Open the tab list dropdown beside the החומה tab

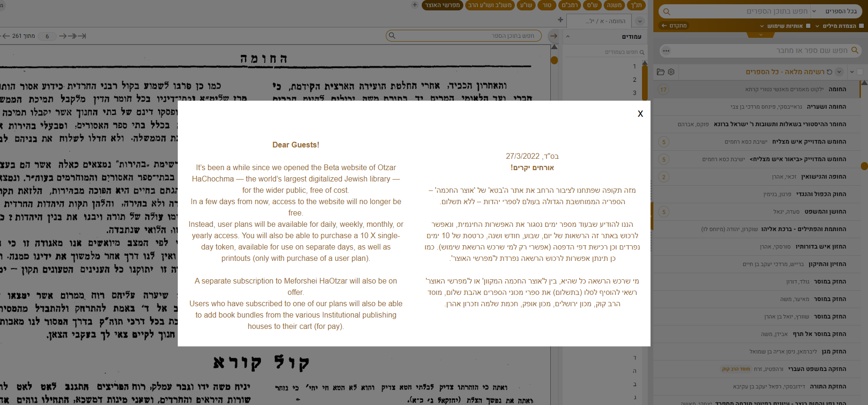pyautogui.click(x=640, y=21)
